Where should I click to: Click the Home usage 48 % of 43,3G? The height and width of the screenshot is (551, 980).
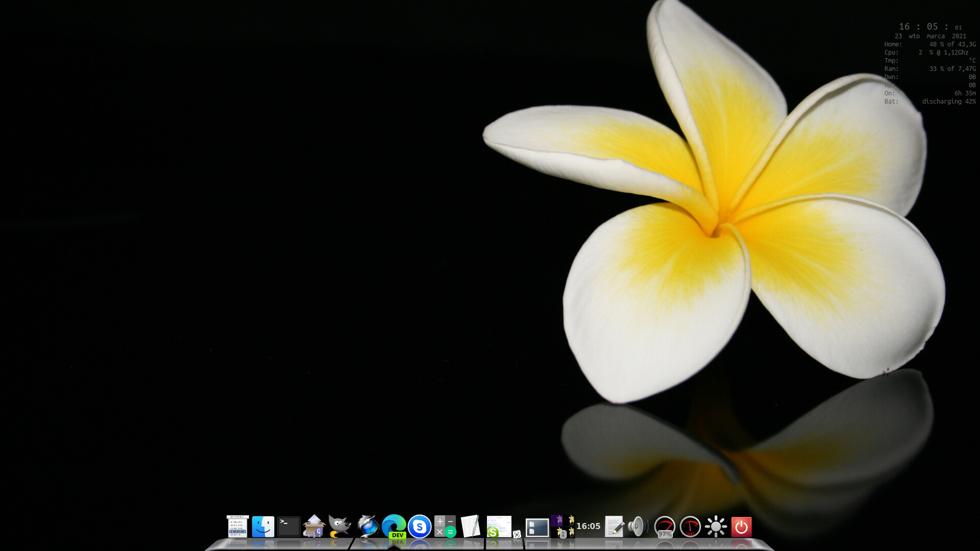(952, 44)
